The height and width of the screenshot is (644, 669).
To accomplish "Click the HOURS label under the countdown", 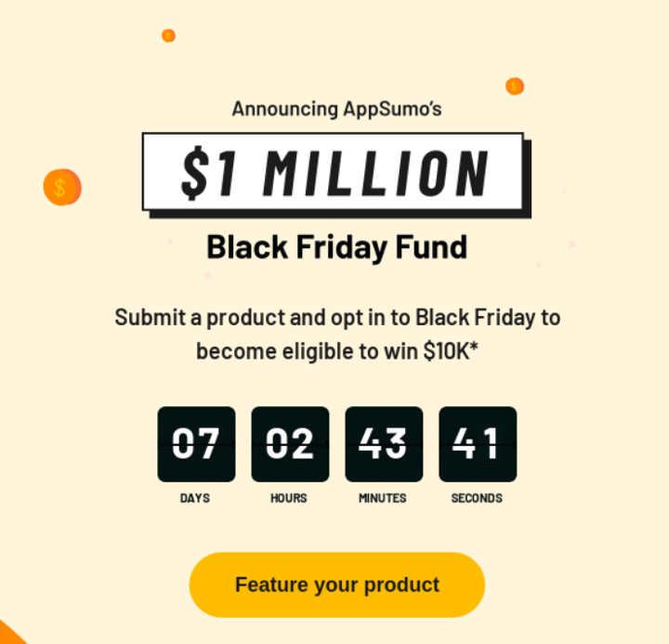I will [289, 498].
